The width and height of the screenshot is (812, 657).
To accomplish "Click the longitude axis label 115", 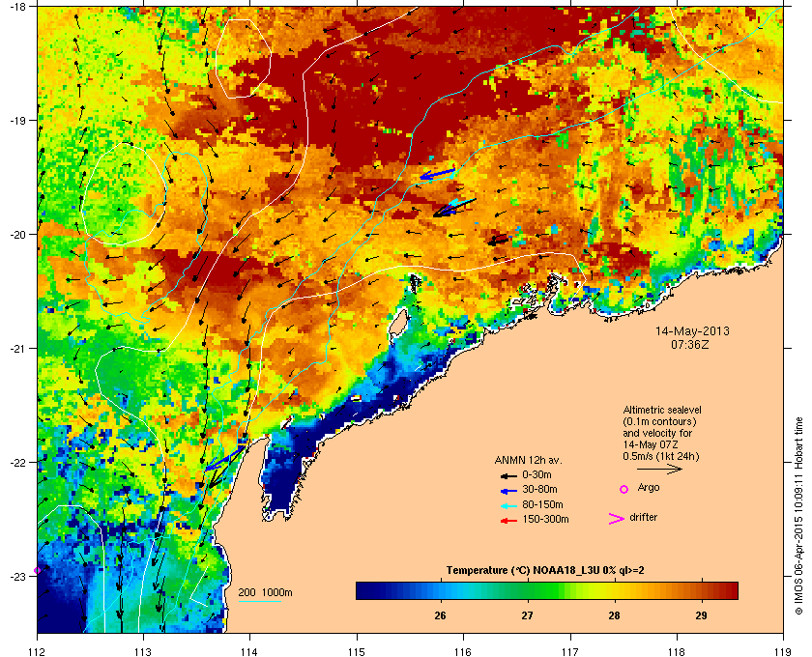I will click(x=357, y=652).
